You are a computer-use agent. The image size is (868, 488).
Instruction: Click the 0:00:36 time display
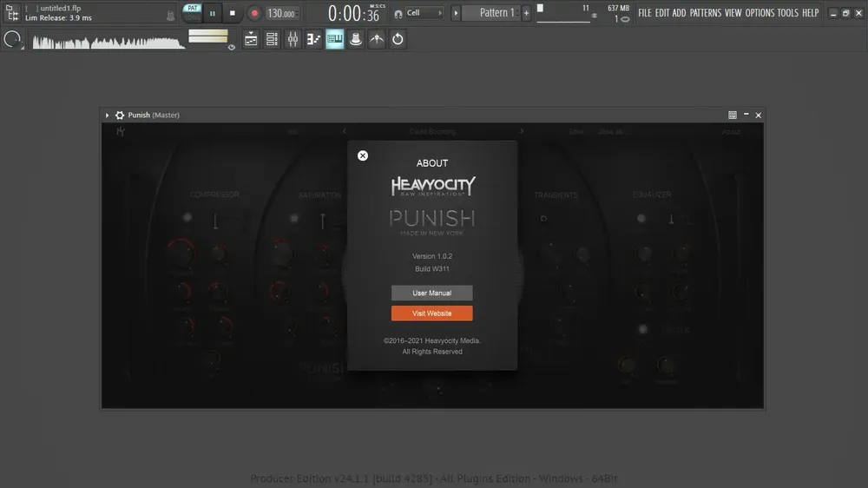[x=356, y=13]
